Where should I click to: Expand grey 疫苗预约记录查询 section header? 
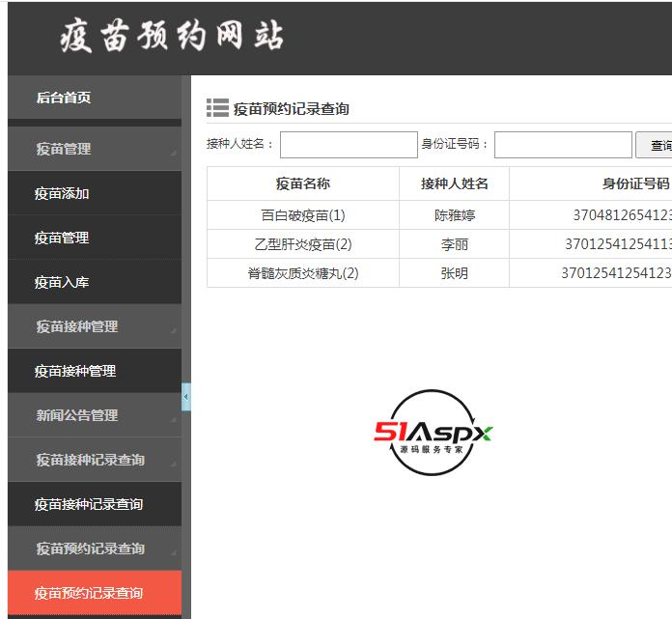pos(95,549)
